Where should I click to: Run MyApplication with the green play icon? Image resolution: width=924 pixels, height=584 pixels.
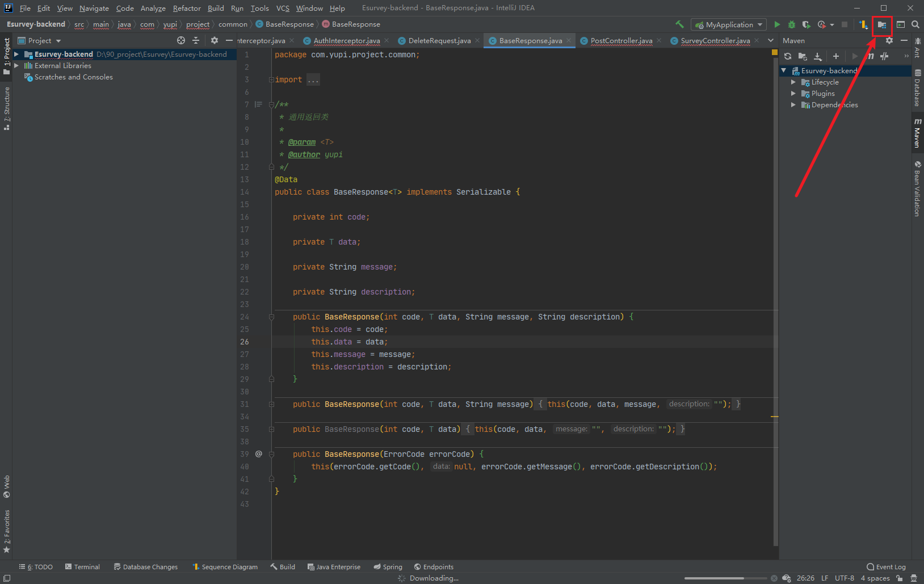tap(777, 24)
